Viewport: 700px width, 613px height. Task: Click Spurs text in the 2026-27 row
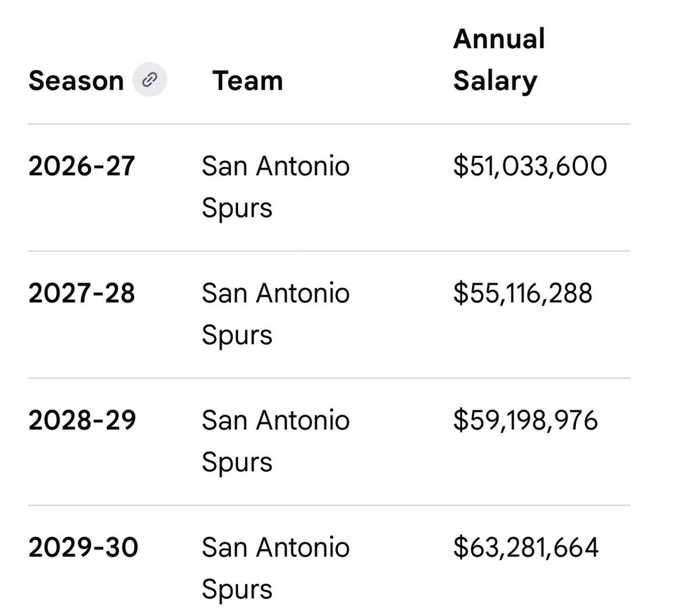[237, 209]
